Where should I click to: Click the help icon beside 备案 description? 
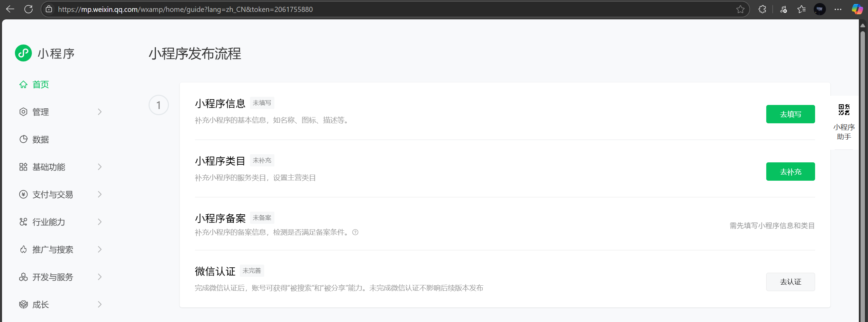pyautogui.click(x=355, y=232)
